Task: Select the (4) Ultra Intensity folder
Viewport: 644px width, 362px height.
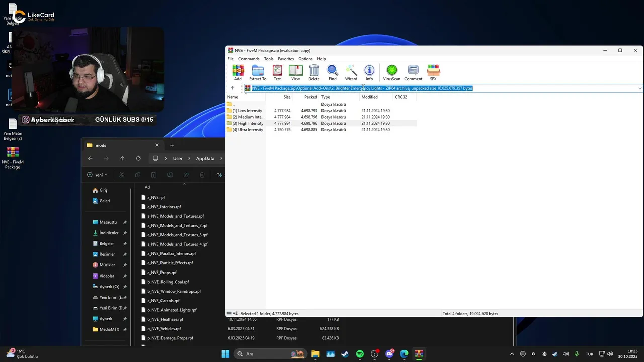Action: pyautogui.click(x=321, y=130)
